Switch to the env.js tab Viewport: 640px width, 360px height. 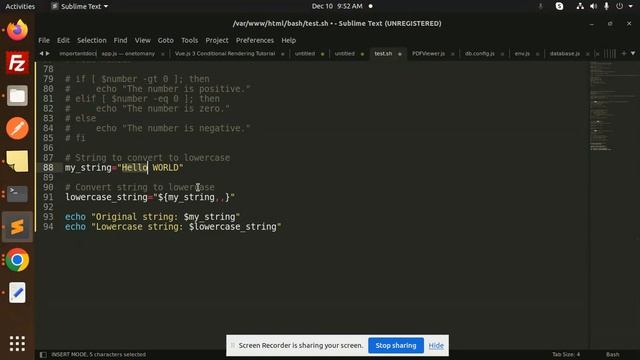(x=522, y=53)
